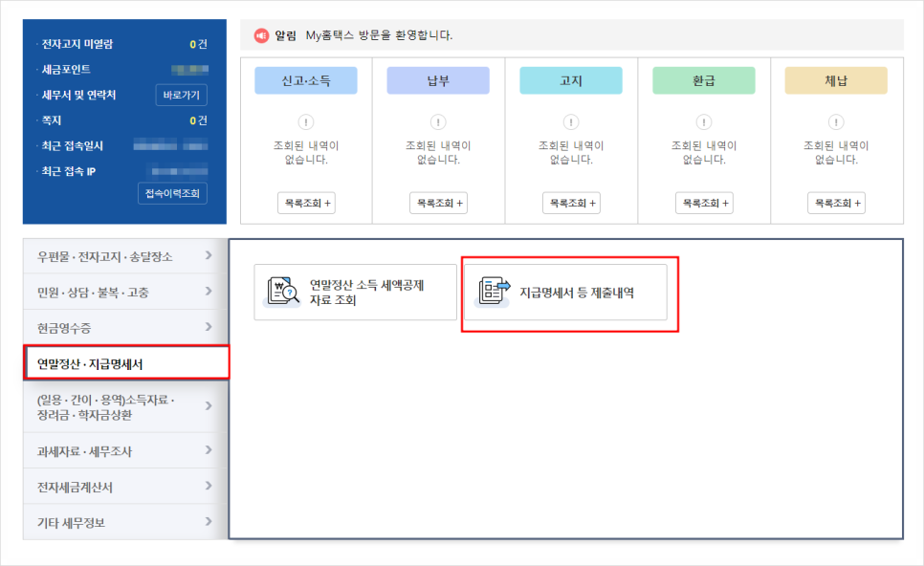Click 목록조회 under the 환급 card
This screenshot has width=924, height=566.
tap(704, 203)
